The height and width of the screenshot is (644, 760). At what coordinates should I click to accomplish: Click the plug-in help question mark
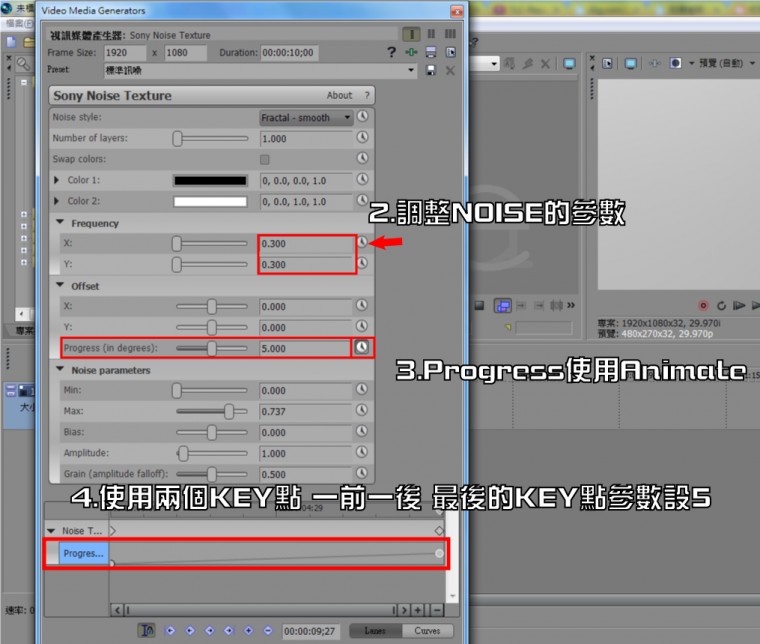[367, 95]
